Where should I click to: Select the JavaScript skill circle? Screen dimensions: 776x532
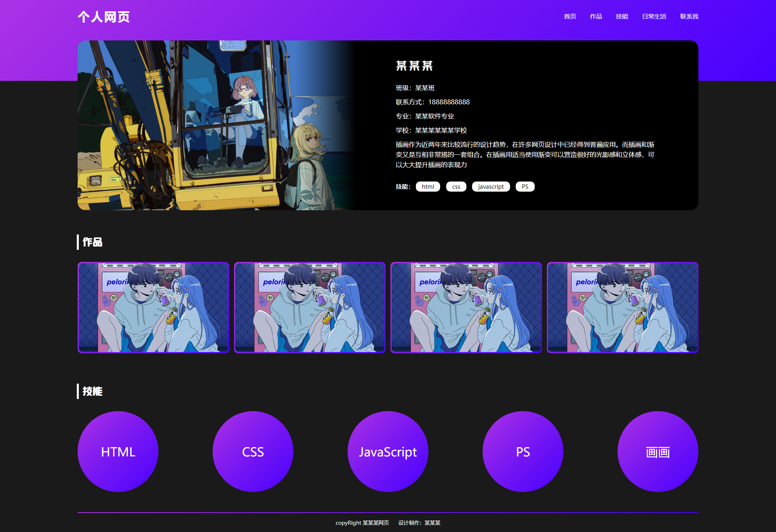(x=388, y=452)
